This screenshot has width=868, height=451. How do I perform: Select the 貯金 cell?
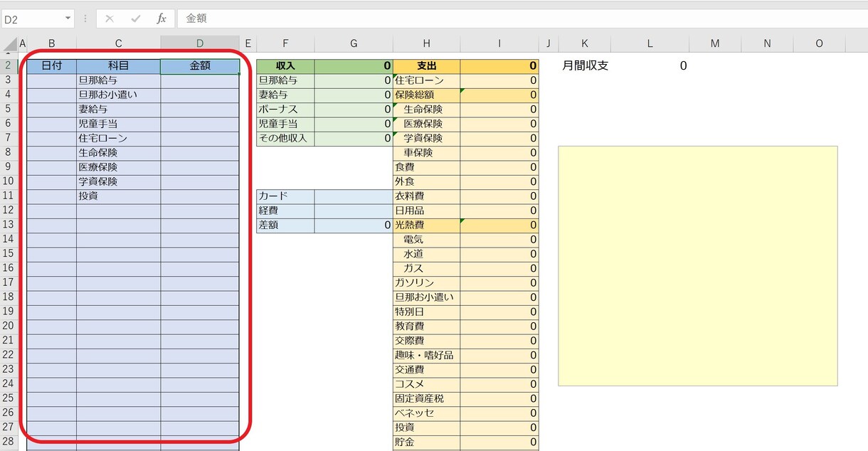coord(426,442)
